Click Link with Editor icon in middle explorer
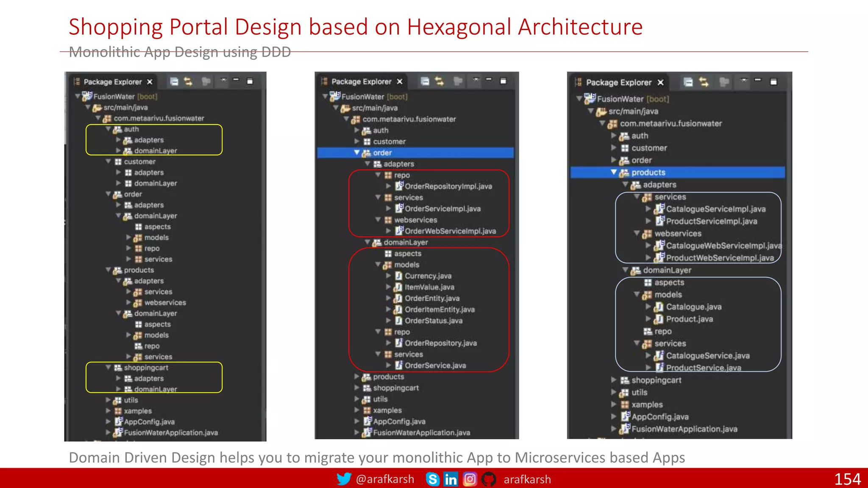The width and height of the screenshot is (868, 488). click(440, 81)
